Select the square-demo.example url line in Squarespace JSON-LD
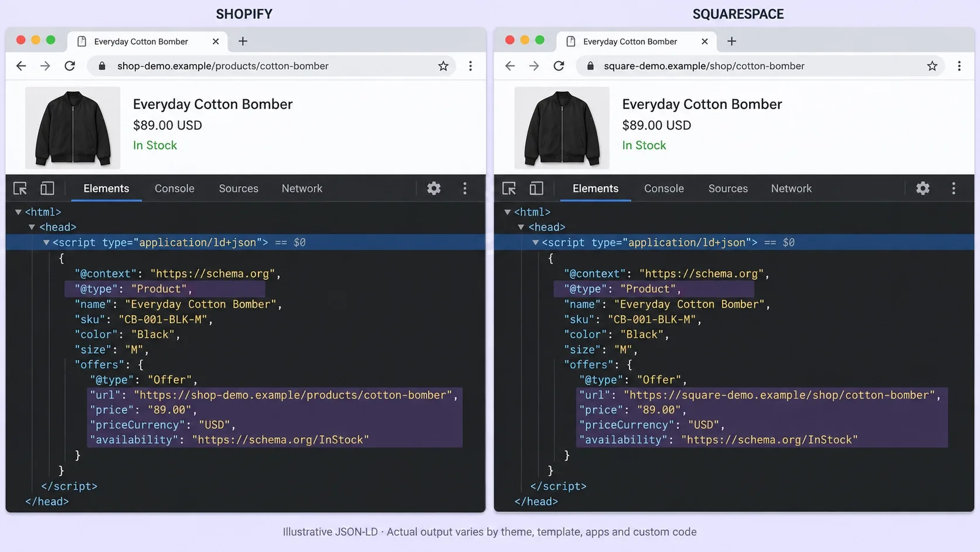 [760, 395]
